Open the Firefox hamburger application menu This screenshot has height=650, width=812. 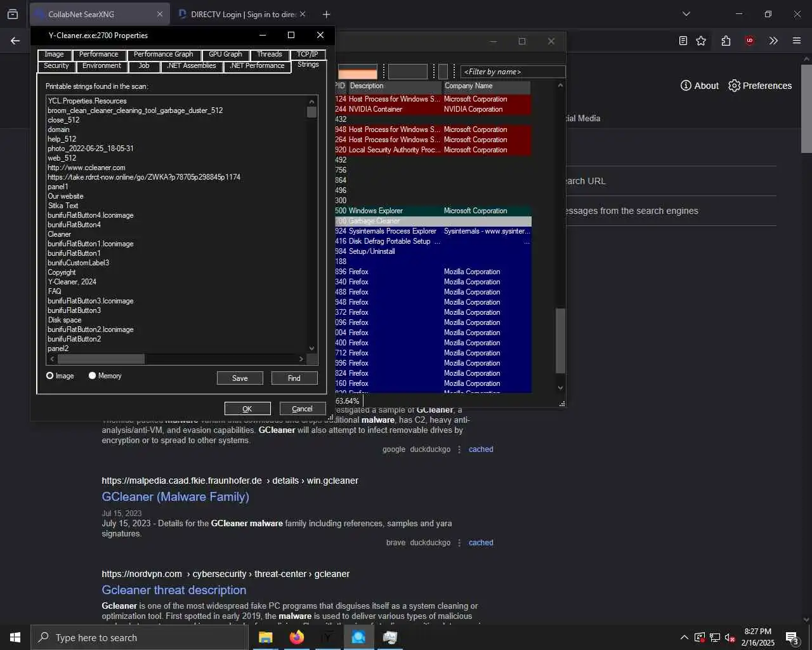[797, 41]
